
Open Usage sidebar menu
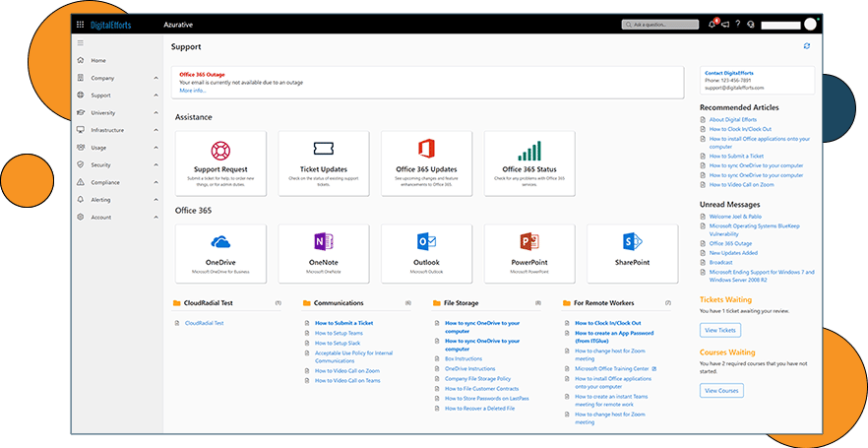point(99,148)
